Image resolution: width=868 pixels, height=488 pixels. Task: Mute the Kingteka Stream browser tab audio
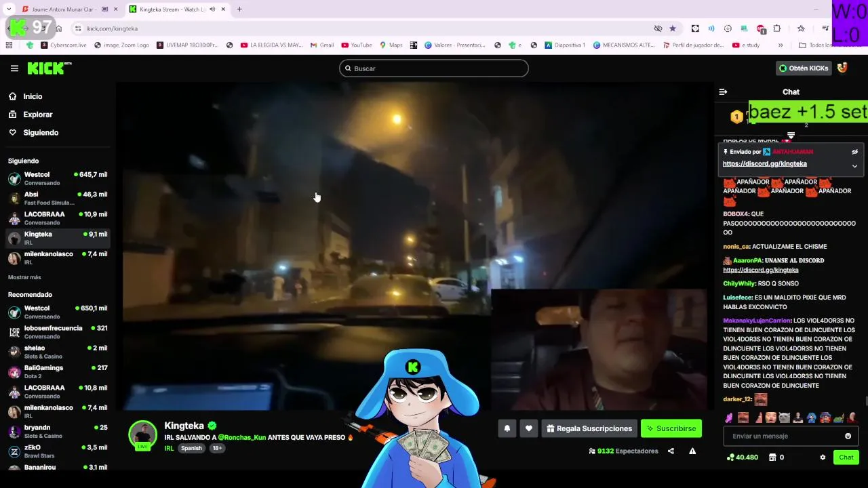tap(212, 9)
